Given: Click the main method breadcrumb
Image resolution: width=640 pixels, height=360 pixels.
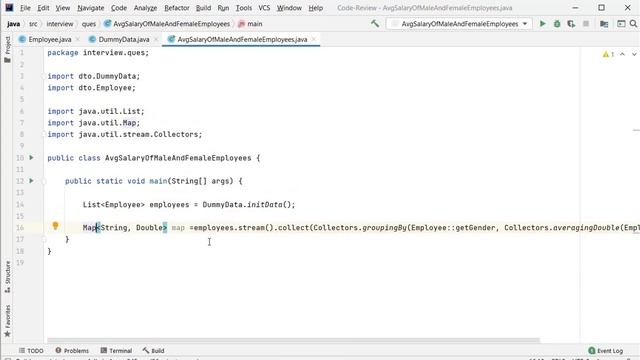Looking at the screenshot, I should pyautogui.click(x=250, y=24).
